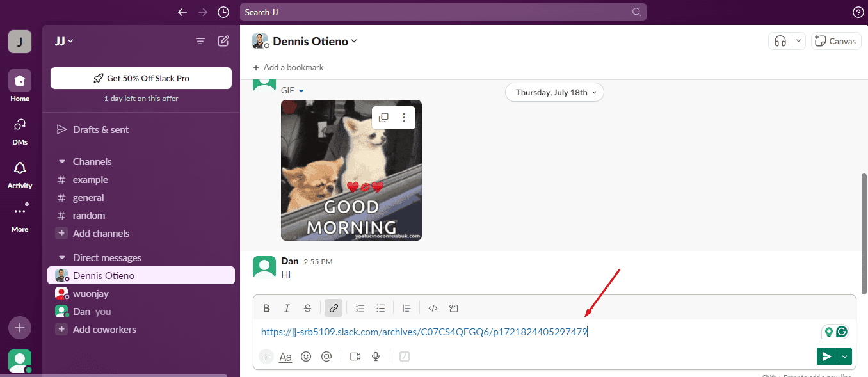Image resolution: width=868 pixels, height=377 pixels.
Task: Open the More menu in left rail
Action: point(20,218)
